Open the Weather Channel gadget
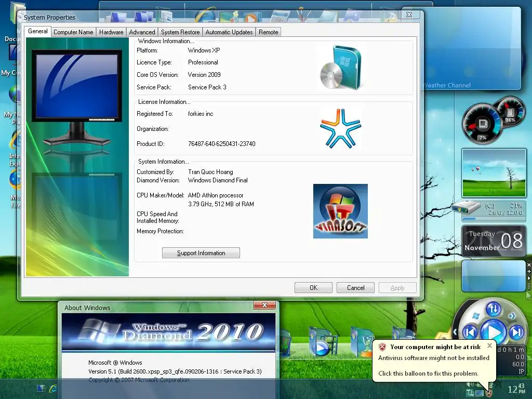Screen dimensions: 532x399 click(472, 48)
